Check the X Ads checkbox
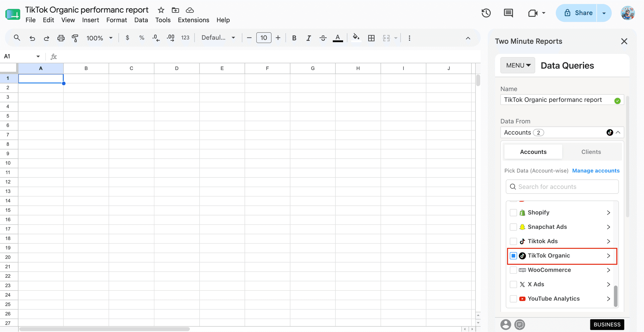 click(x=513, y=284)
